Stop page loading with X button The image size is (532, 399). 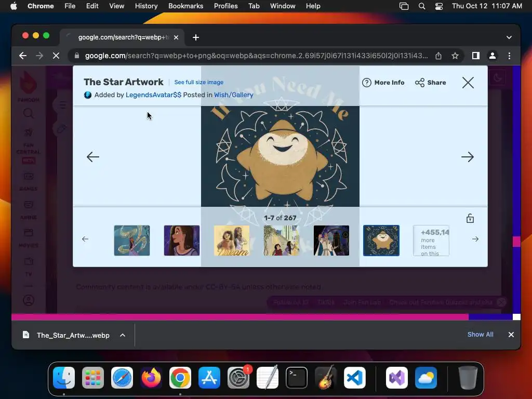(56, 56)
